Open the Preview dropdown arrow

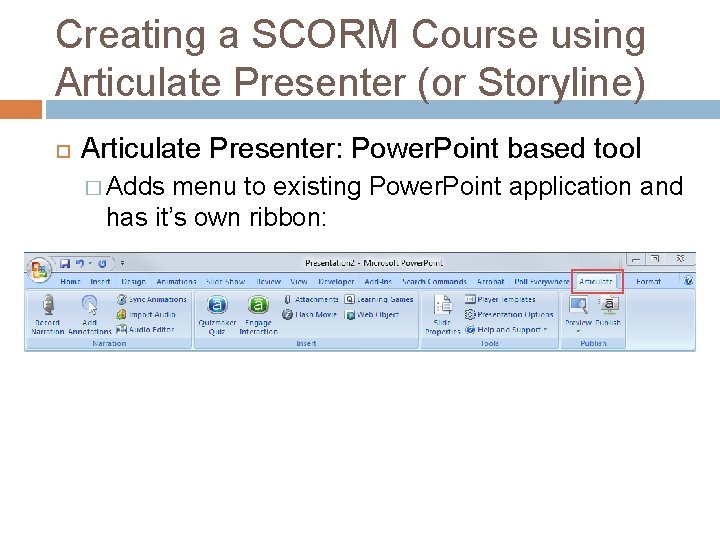(x=578, y=331)
